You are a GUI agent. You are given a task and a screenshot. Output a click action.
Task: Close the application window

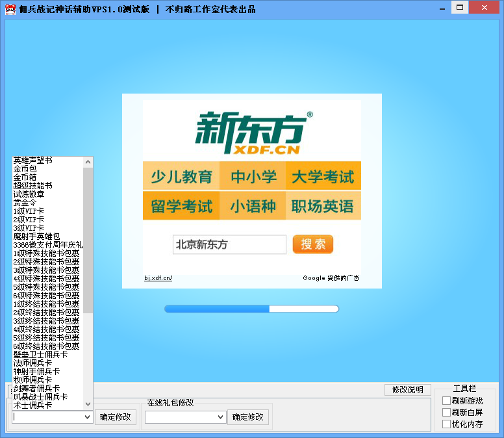(485, 7)
